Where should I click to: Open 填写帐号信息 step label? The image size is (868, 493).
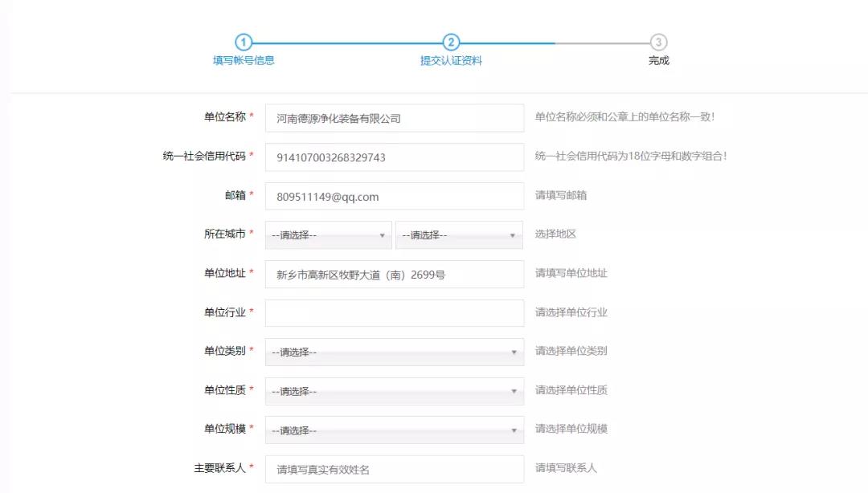(x=244, y=60)
